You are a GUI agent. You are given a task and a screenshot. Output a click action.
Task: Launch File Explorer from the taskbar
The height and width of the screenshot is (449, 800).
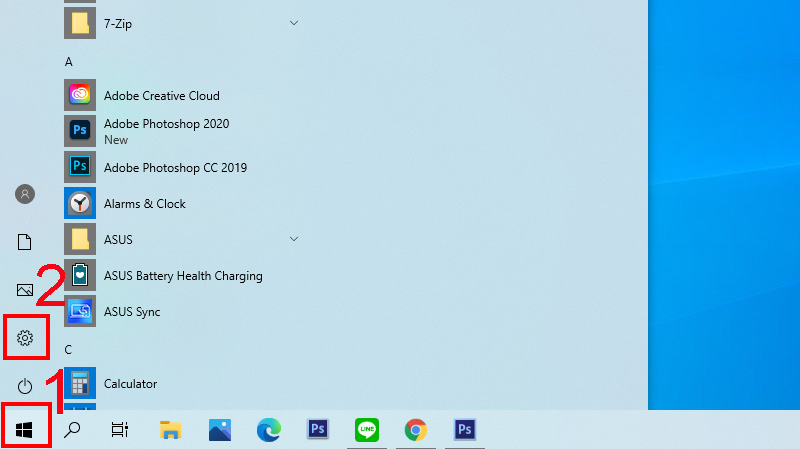[x=170, y=430]
